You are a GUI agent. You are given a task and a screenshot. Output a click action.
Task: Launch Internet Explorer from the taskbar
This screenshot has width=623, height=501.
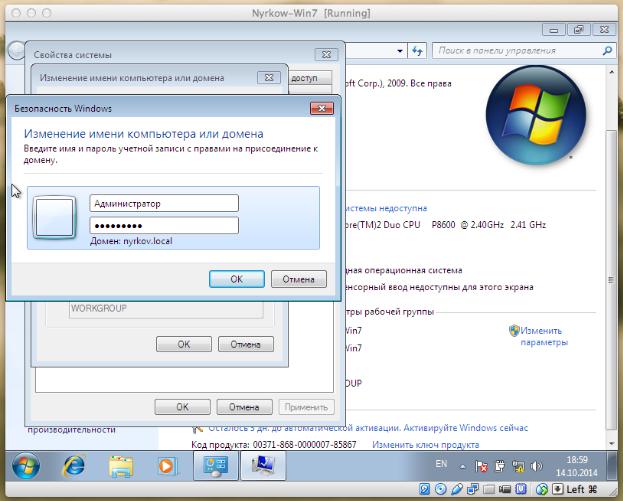pyautogui.click(x=74, y=466)
